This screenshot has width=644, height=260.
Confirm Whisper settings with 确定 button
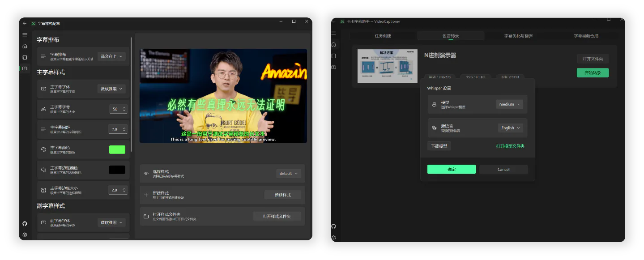click(452, 169)
